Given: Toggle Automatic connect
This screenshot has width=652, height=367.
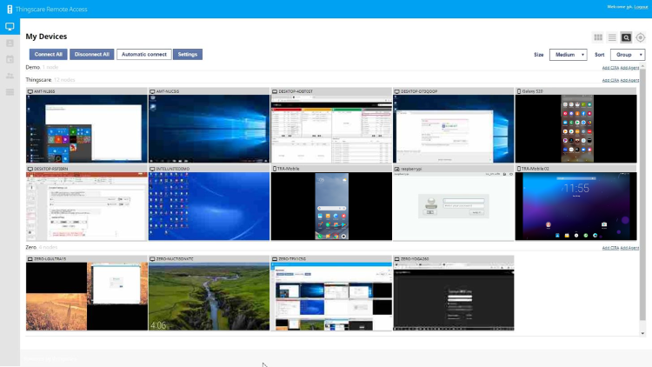Looking at the screenshot, I should pos(144,54).
